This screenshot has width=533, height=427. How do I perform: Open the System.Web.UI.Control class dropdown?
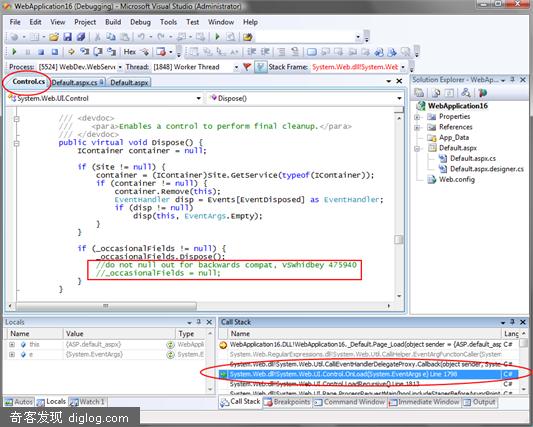coord(199,99)
